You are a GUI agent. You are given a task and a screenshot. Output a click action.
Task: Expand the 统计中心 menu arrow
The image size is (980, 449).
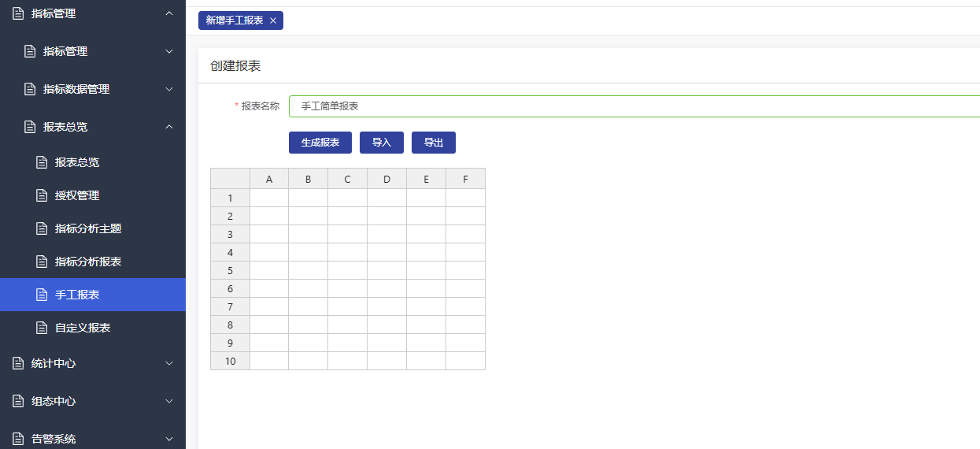tap(168, 363)
